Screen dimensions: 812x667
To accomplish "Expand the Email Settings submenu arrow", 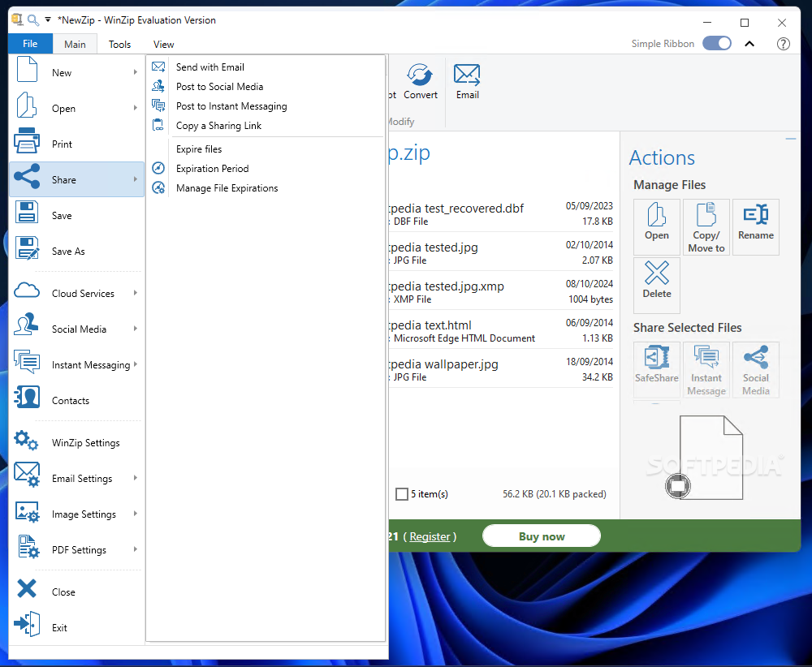I will tap(135, 478).
